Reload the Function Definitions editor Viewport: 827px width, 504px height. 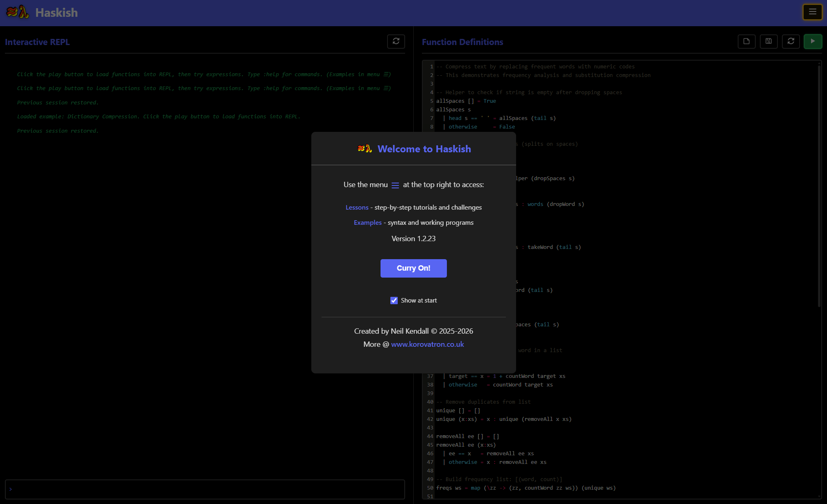791,41
